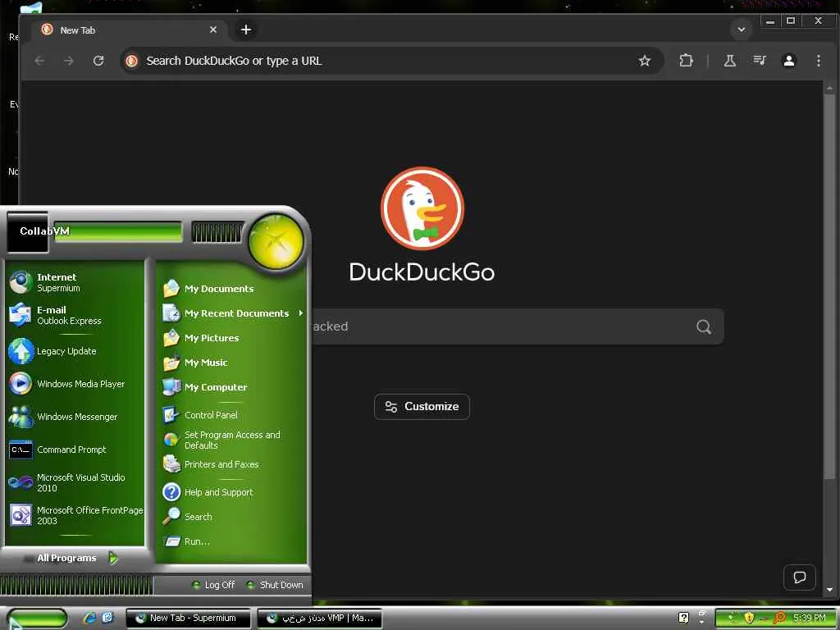840x630 pixels.
Task: Switch to New Tab - Supermium taskbar item
Action: pyautogui.click(x=188, y=619)
